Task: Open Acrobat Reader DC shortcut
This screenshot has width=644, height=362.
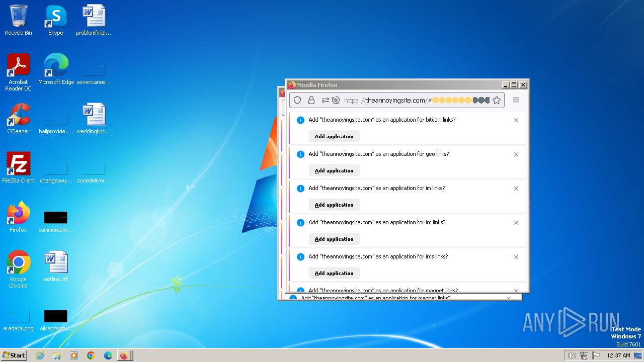Action: pyautogui.click(x=18, y=73)
